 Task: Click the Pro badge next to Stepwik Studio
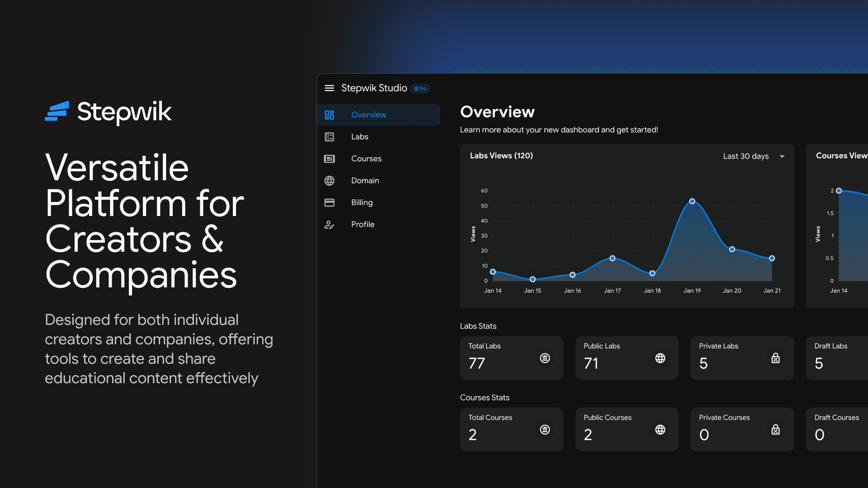(420, 89)
